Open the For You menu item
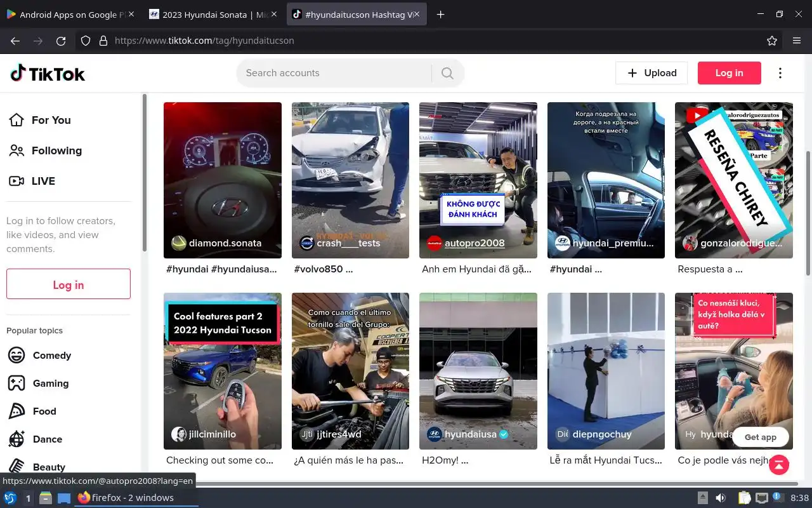Image resolution: width=812 pixels, height=508 pixels. [70, 120]
